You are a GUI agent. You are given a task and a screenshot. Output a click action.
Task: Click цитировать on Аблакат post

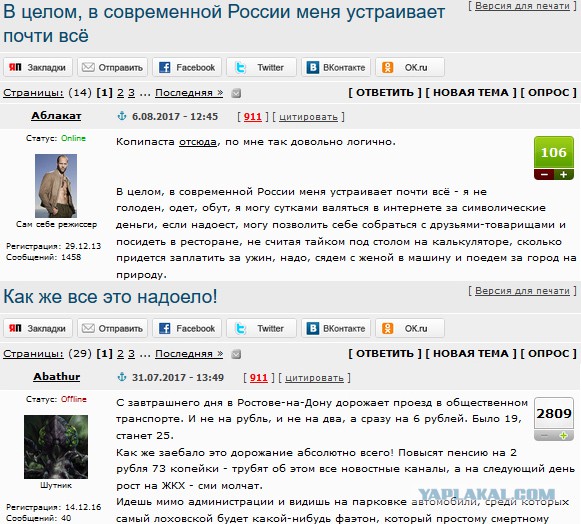tap(308, 117)
